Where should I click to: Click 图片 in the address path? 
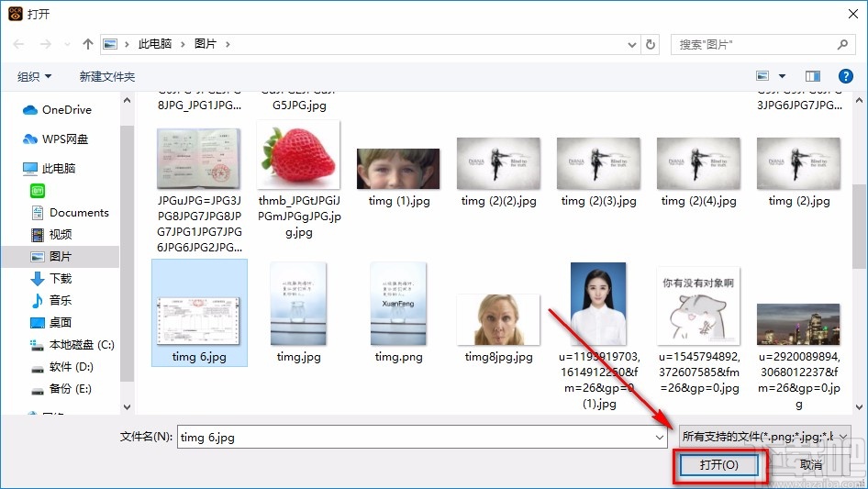(205, 44)
